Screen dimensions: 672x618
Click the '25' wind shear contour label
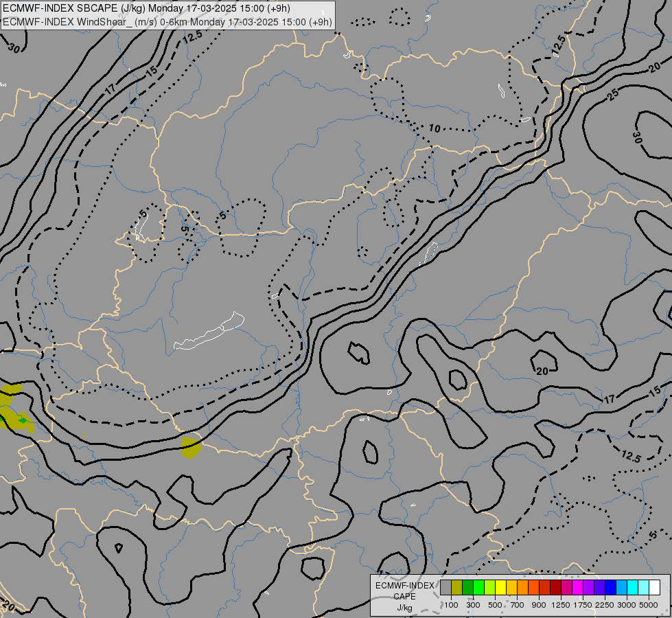(x=613, y=95)
